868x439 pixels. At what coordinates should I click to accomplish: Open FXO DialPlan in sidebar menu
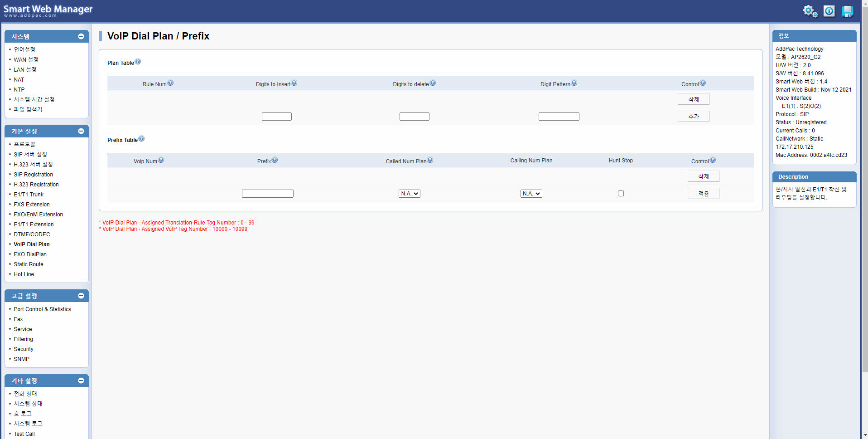pos(30,254)
